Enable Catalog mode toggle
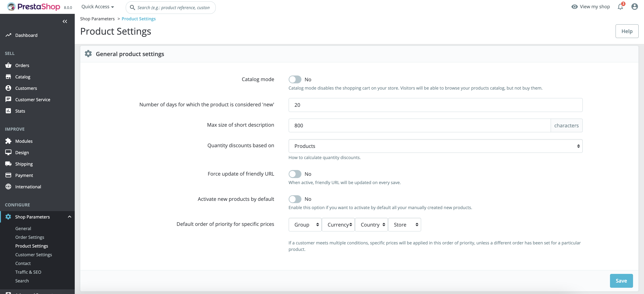Viewport: 644px width, 294px height. click(x=295, y=79)
